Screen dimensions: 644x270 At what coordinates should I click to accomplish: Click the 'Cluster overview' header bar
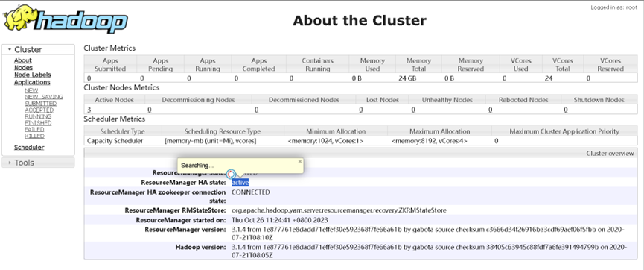click(x=360, y=153)
